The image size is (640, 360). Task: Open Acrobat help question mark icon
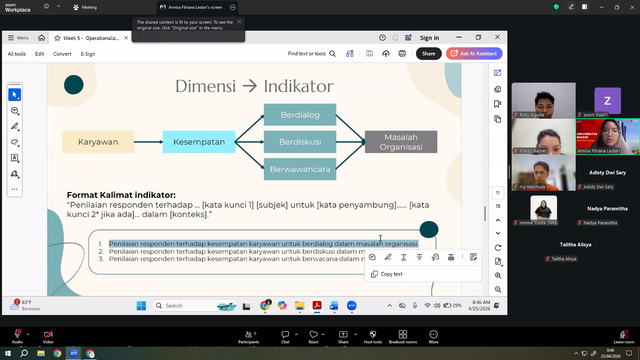[382, 38]
